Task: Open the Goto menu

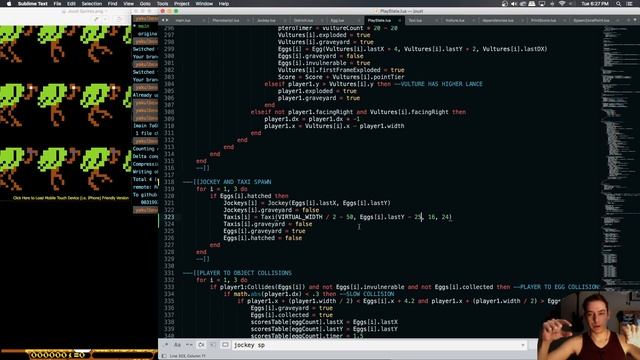Action: pyautogui.click(x=145, y=4)
